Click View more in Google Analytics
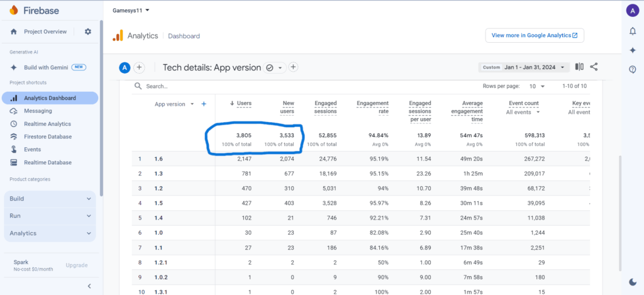Image resolution: width=644 pixels, height=295 pixels. (x=535, y=35)
